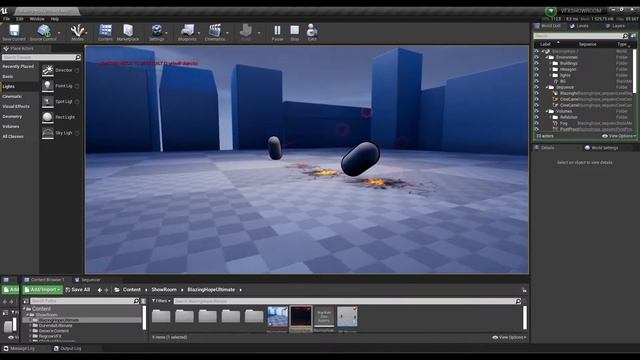
Task: Go forward in Content Browser history
Action: [x=107, y=290]
